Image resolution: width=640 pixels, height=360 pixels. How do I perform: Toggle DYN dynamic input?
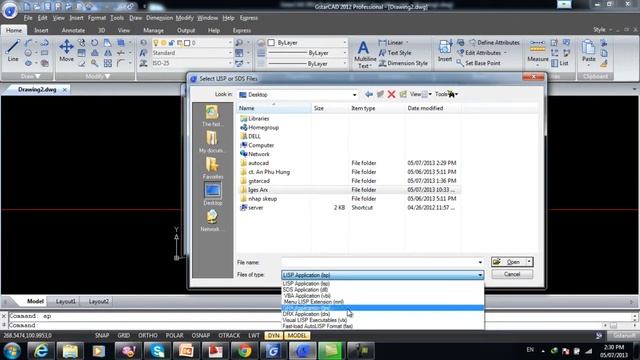[x=273, y=336]
